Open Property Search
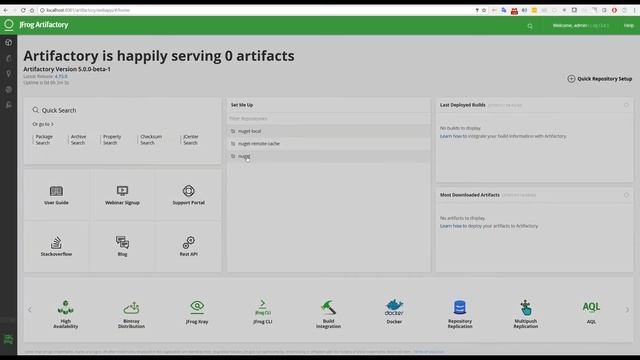640x360 pixels. [x=111, y=140]
